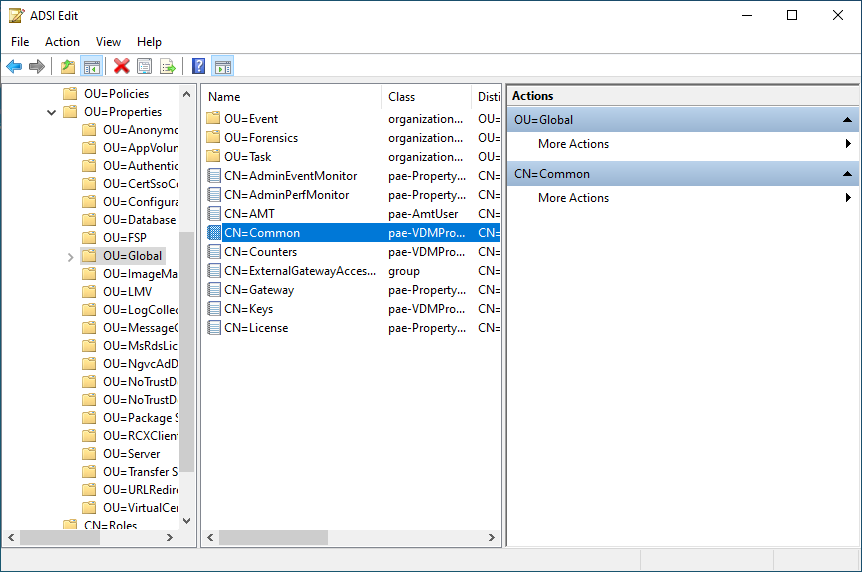Expand More Actions under CN=Common
This screenshot has width=862, height=572.
[x=848, y=198]
